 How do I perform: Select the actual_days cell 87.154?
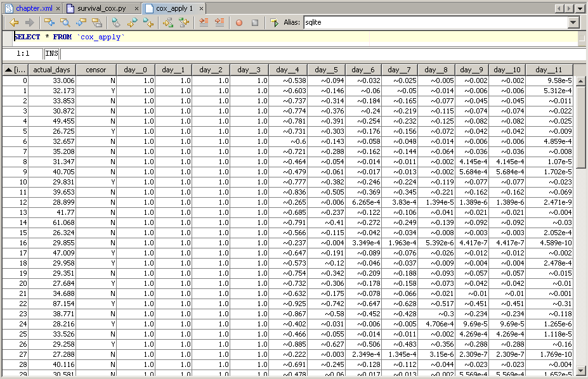[x=52, y=304]
